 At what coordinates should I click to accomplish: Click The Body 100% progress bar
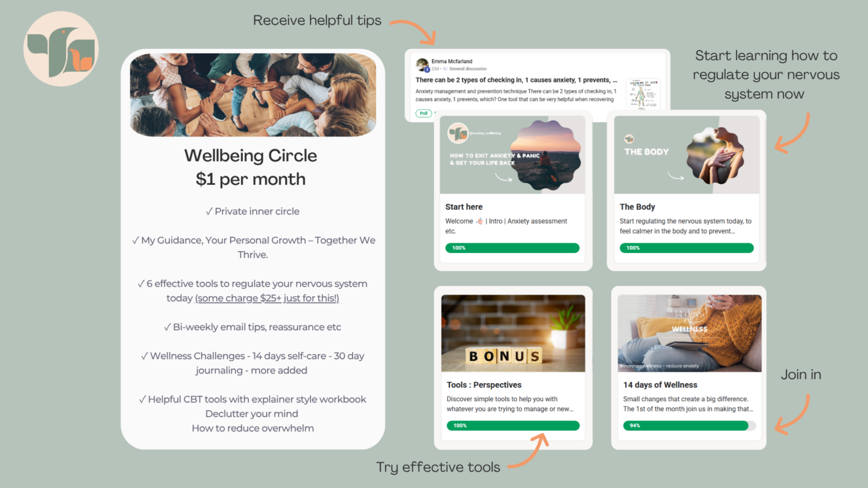687,248
